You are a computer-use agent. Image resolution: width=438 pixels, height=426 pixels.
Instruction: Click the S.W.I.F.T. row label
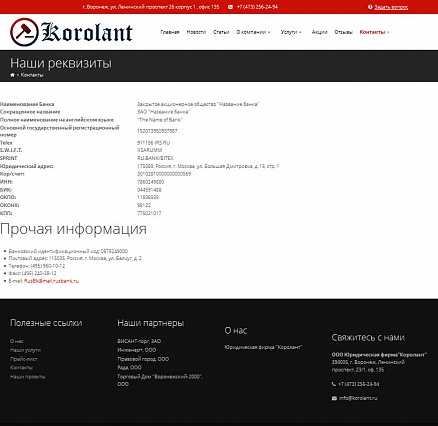point(11,150)
